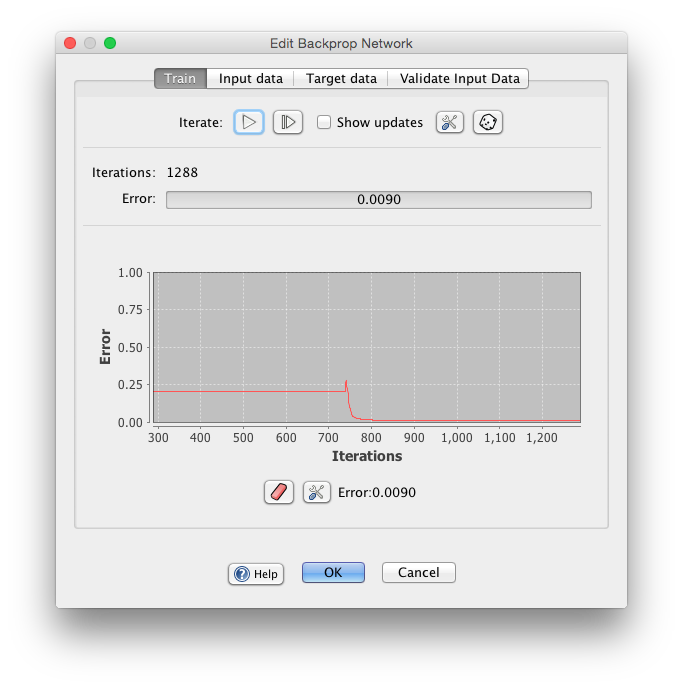The height and width of the screenshot is (688, 683).
Task: Randomize network weights with the dice icon
Action: tap(488, 122)
